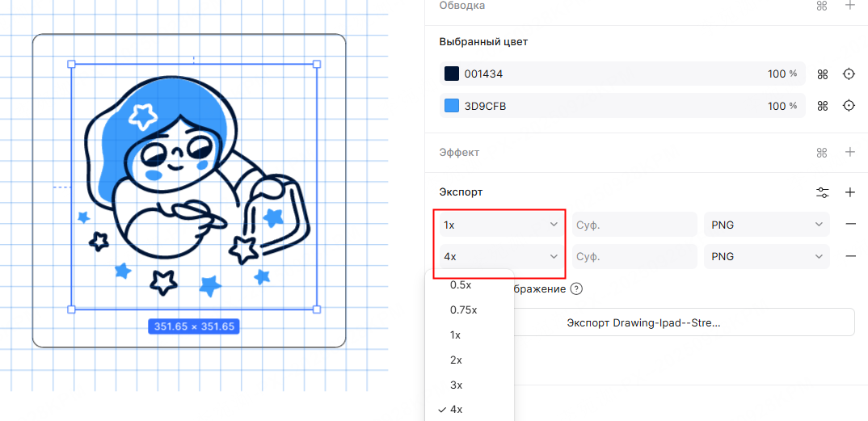This screenshot has height=421, width=868.
Task: Remove the 1x export row
Action: click(850, 224)
